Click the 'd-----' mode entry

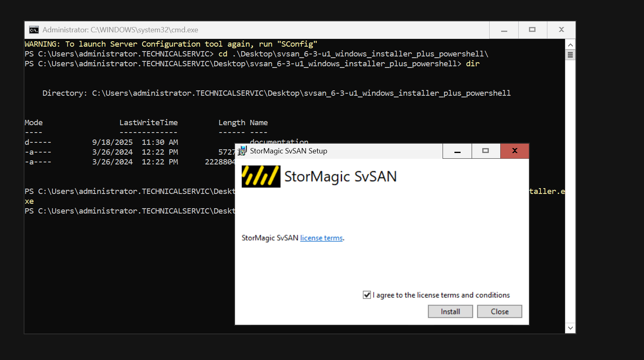click(38, 142)
